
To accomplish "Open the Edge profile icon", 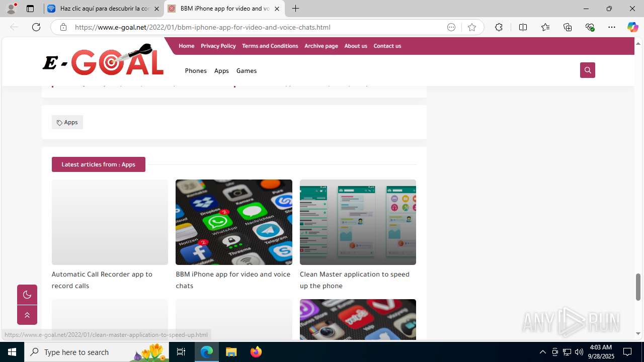I will (11, 9).
